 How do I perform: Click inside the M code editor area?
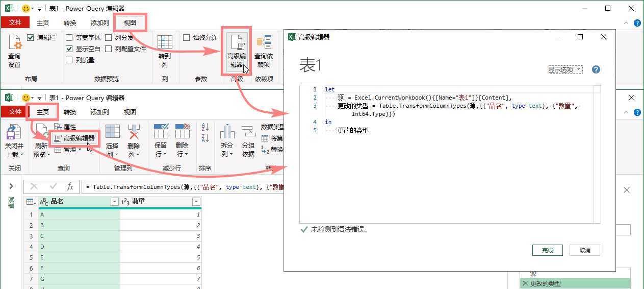[450, 154]
